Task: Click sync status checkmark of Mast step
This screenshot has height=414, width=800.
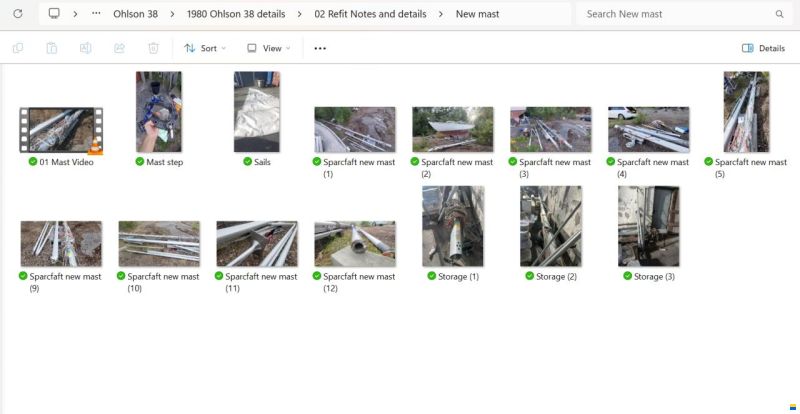Action: pos(140,162)
